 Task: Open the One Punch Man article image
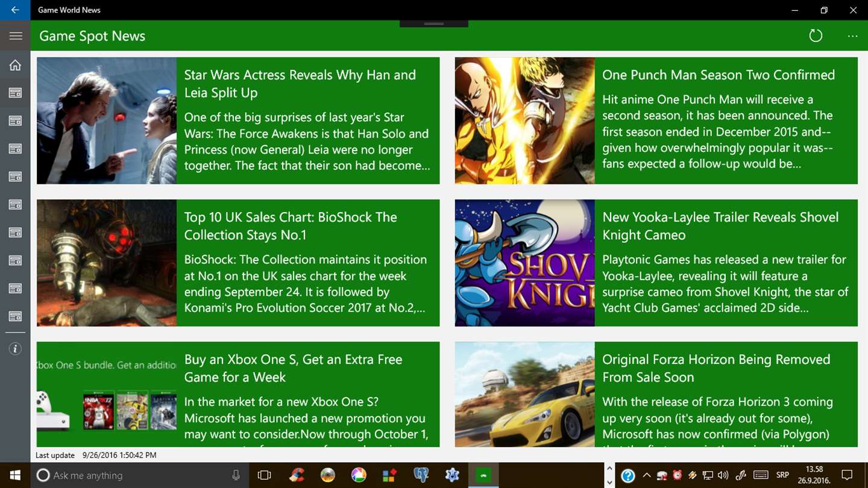coord(524,120)
